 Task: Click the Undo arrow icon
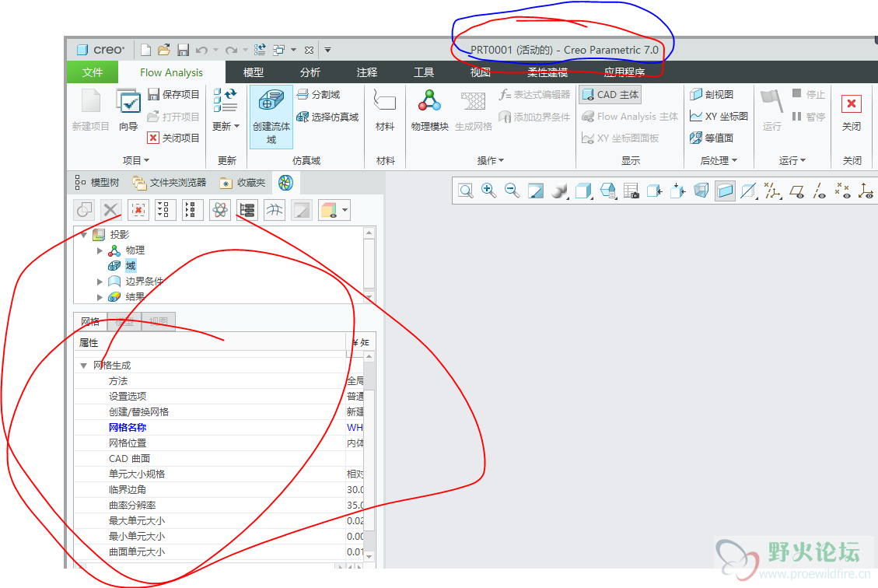tap(201, 51)
